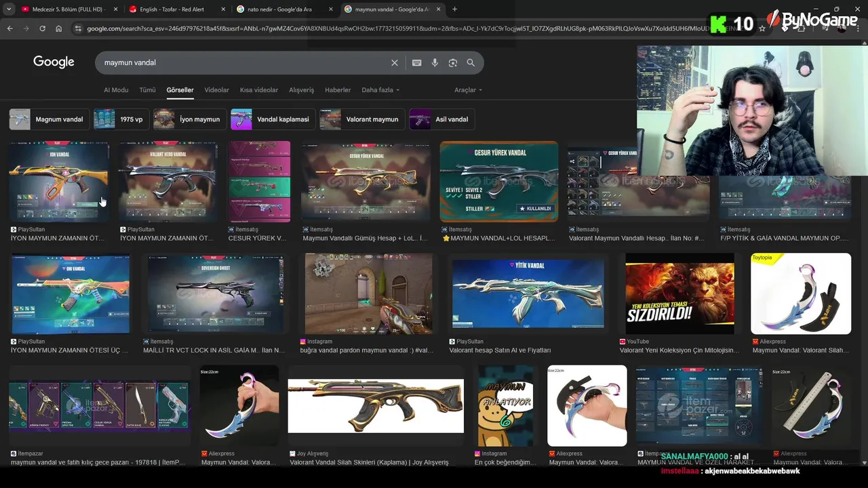Select the Asil vandal suggestion chip
Image resolution: width=868 pixels, height=488 pixels.
click(441, 119)
